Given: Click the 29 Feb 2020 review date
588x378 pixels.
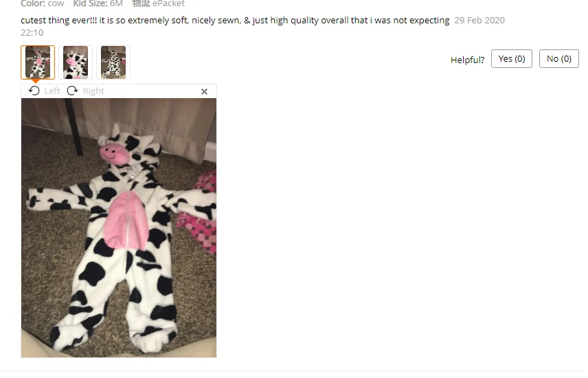Looking at the screenshot, I should pyautogui.click(x=479, y=20).
